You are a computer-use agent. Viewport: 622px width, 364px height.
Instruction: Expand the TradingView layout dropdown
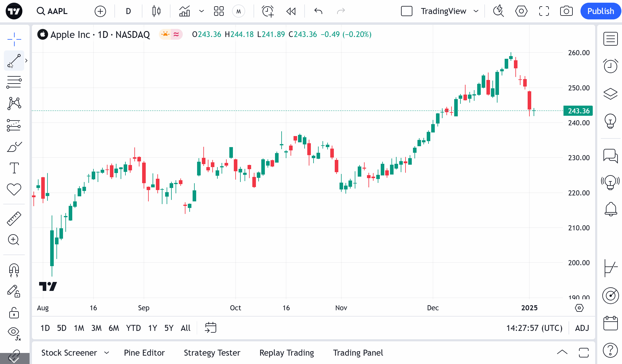[x=476, y=11]
